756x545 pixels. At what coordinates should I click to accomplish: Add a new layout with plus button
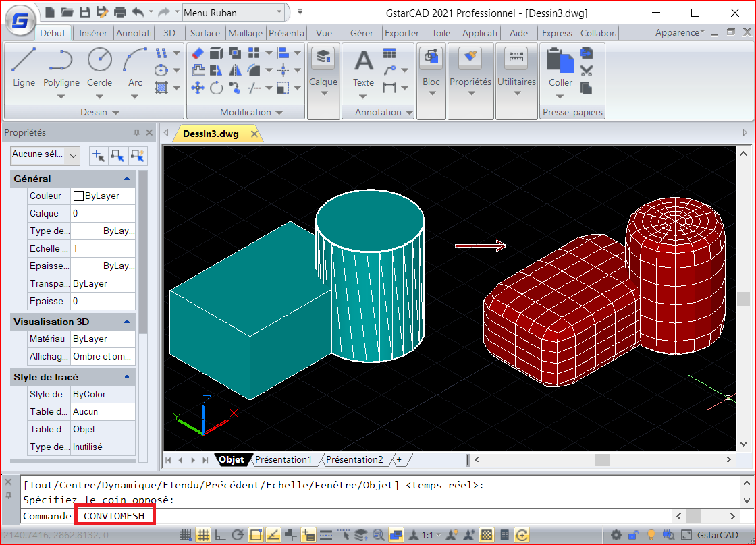point(399,460)
